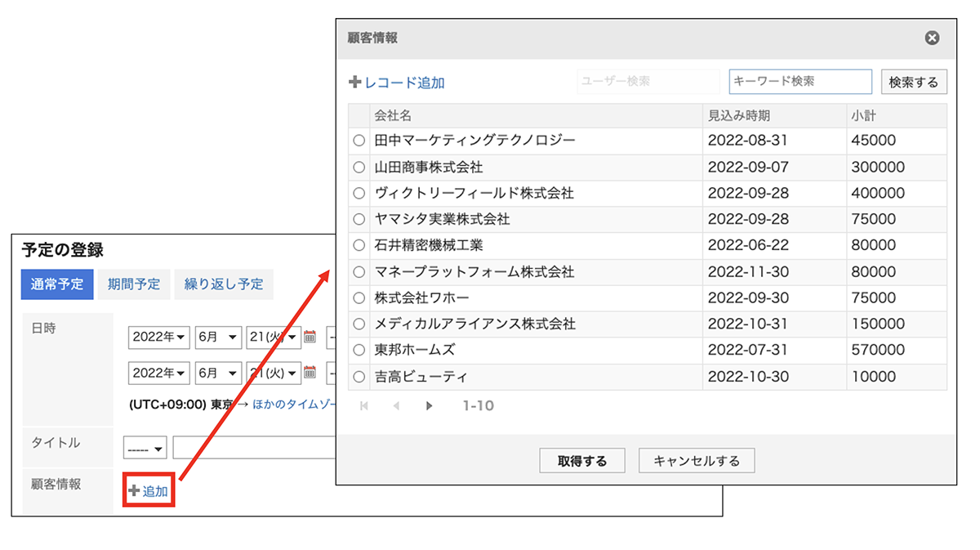Open the title prefix dropdown next to タイトル
The height and width of the screenshot is (550, 980).
click(145, 447)
